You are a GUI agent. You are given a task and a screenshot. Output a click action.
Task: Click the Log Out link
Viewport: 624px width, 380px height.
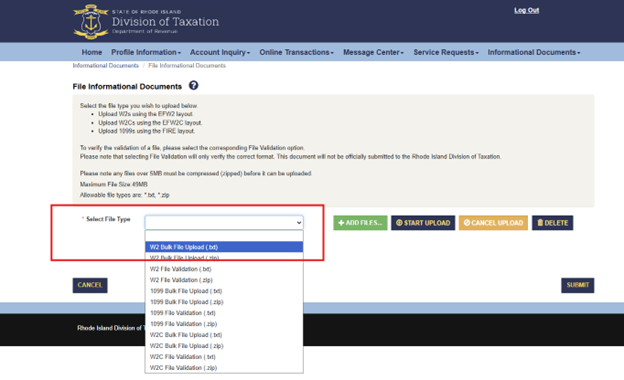526,10
